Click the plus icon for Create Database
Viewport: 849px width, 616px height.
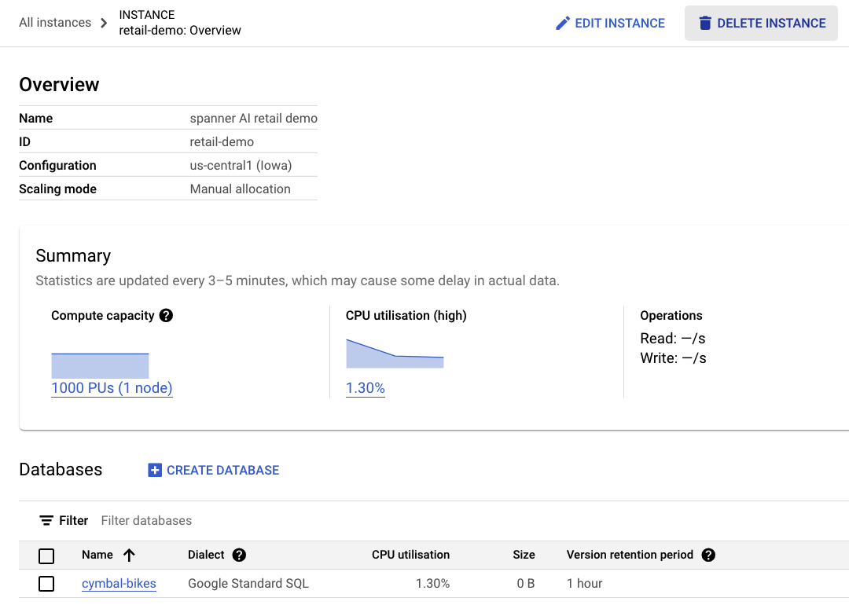[155, 471]
